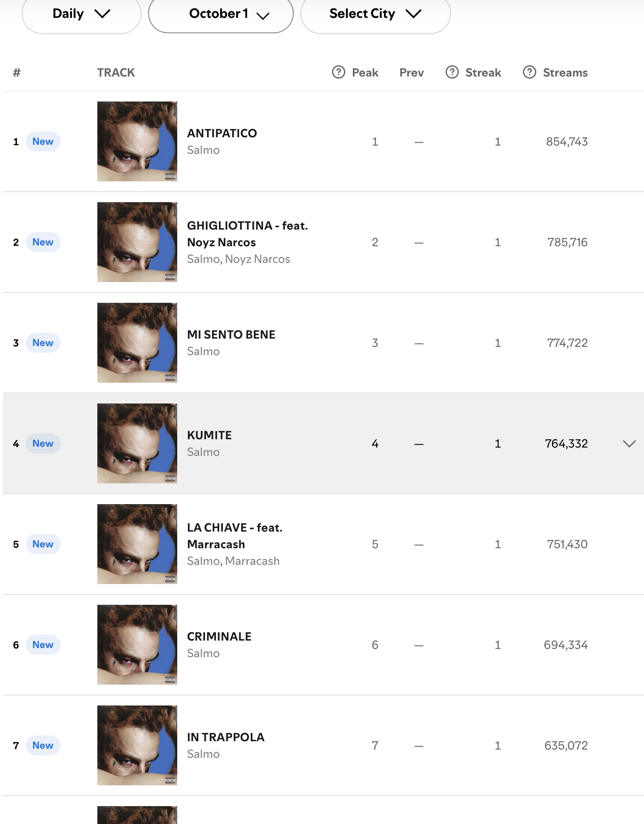Click the CRIMINALE track title
Viewport: 644px width, 824px height.
point(219,636)
